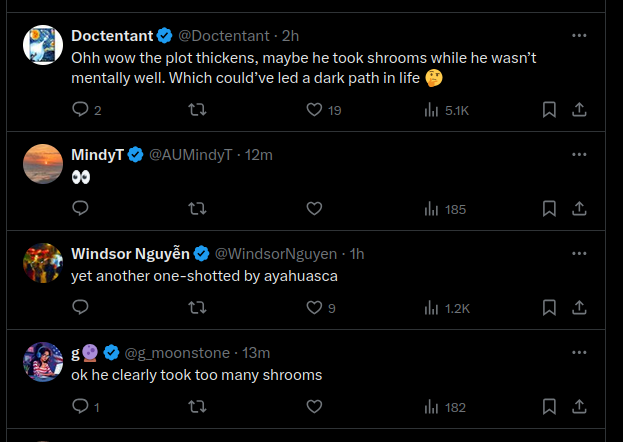Open more options menu on MindyT's tweet

[x=579, y=155]
